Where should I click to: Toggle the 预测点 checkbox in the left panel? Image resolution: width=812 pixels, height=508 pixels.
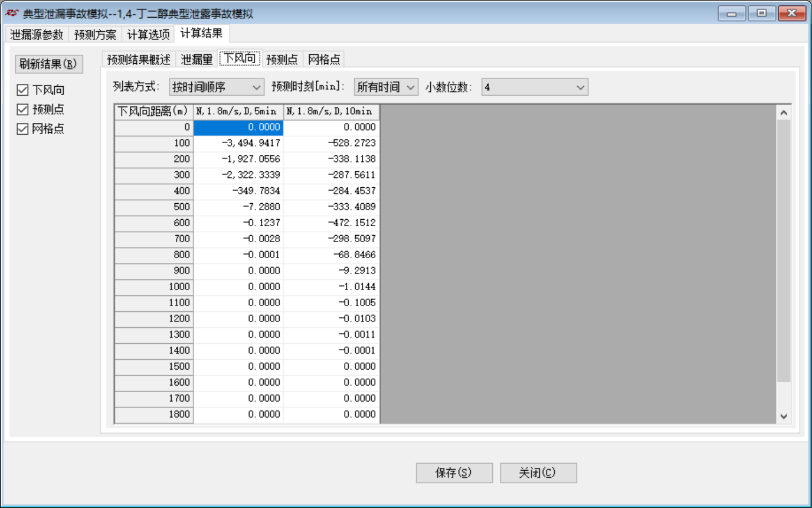[23, 110]
